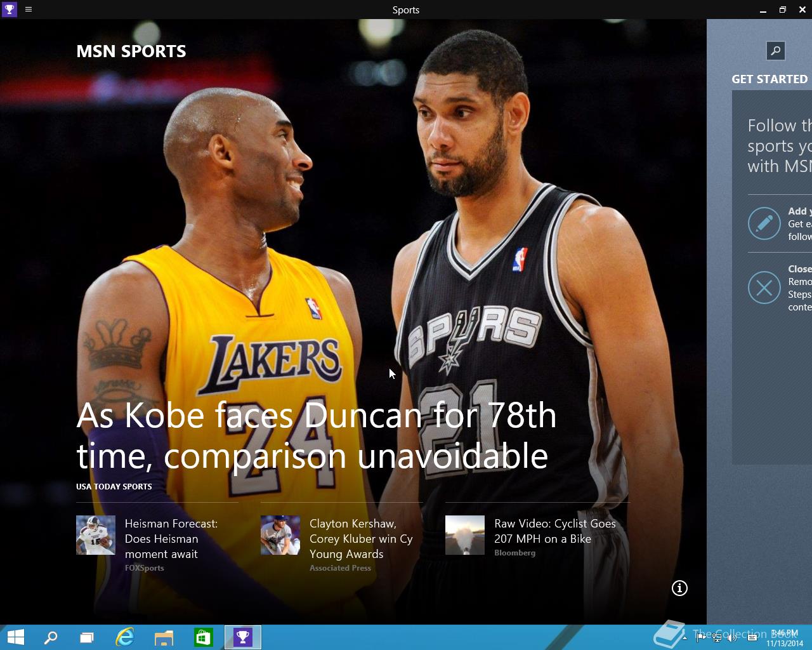Open the search magnifier in MSN Sports

click(x=775, y=51)
